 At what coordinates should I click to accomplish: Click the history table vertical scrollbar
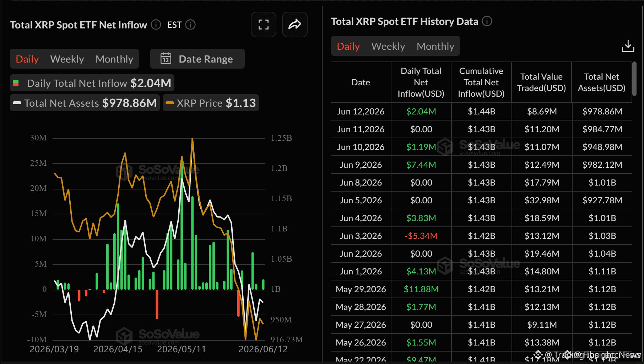[x=634, y=79]
